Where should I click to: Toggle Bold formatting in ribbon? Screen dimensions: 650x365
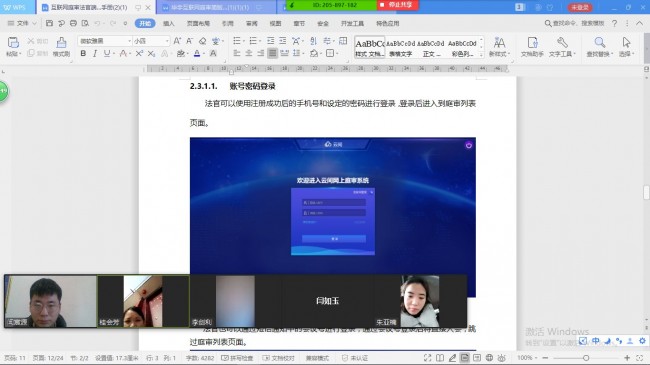point(83,53)
